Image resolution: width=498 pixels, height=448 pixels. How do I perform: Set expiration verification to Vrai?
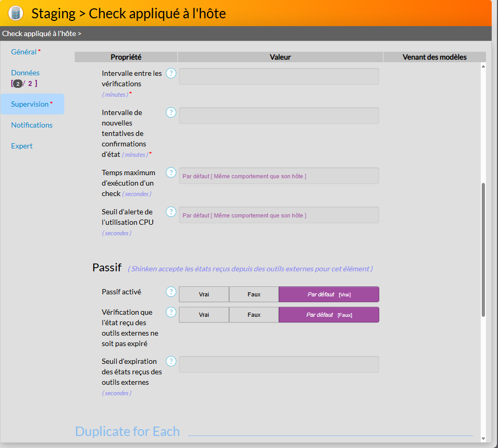204,315
